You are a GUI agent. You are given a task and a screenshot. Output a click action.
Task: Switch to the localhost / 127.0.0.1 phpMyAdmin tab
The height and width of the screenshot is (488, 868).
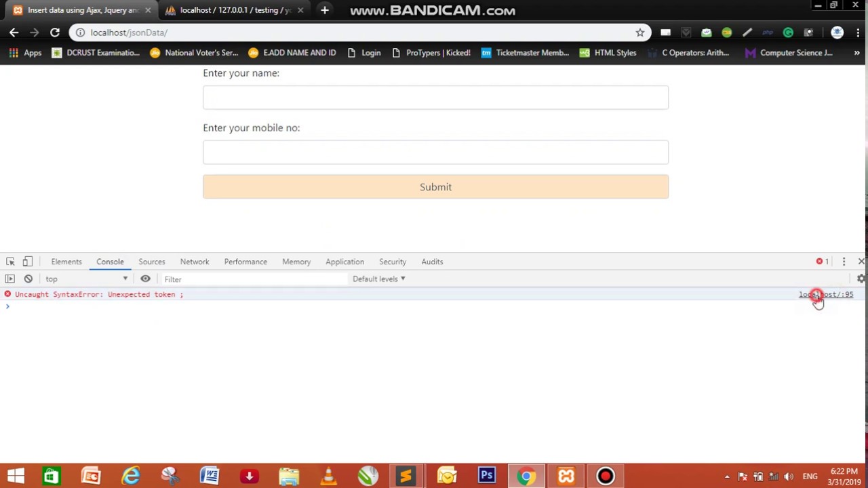coord(235,10)
